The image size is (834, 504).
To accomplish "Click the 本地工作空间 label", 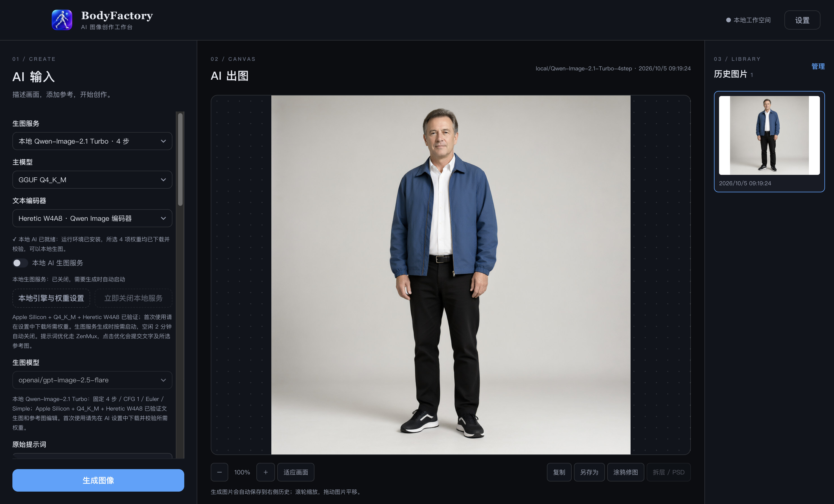I will pos(752,20).
